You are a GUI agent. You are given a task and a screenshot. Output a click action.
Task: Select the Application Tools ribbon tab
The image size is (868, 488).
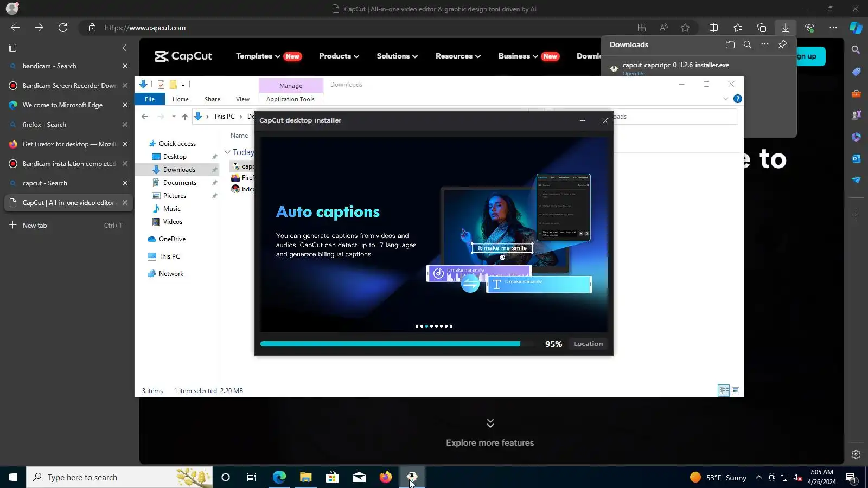(290, 99)
